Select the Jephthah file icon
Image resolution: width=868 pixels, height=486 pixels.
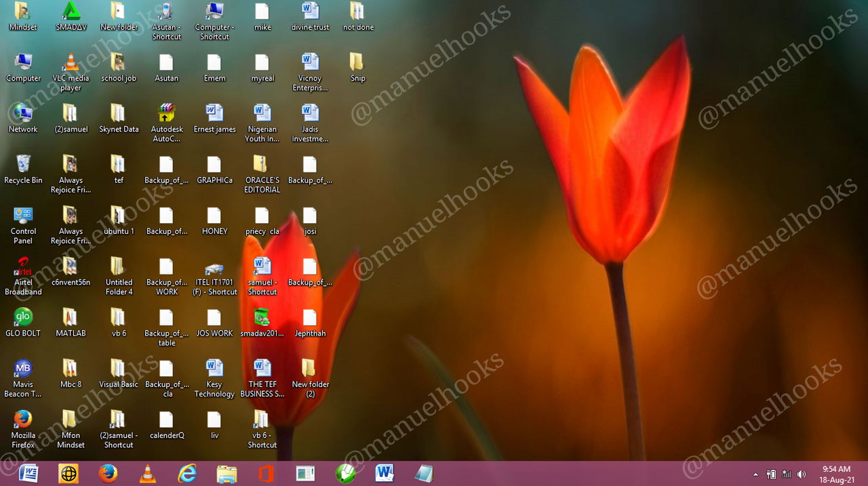(310, 322)
